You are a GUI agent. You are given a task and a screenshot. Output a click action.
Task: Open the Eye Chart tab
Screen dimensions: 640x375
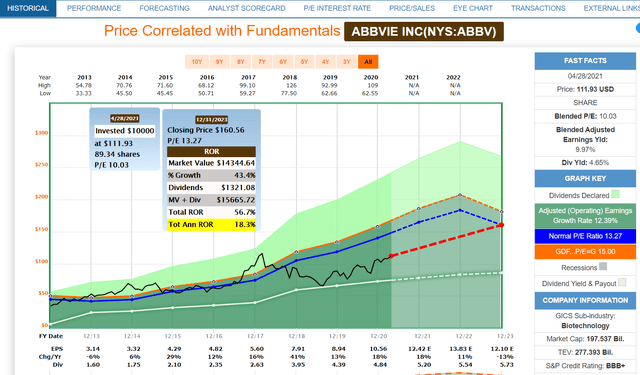(473, 8)
